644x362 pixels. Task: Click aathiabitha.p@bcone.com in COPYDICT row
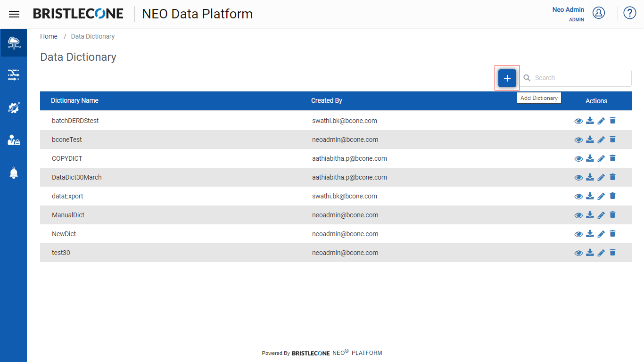pyautogui.click(x=349, y=158)
